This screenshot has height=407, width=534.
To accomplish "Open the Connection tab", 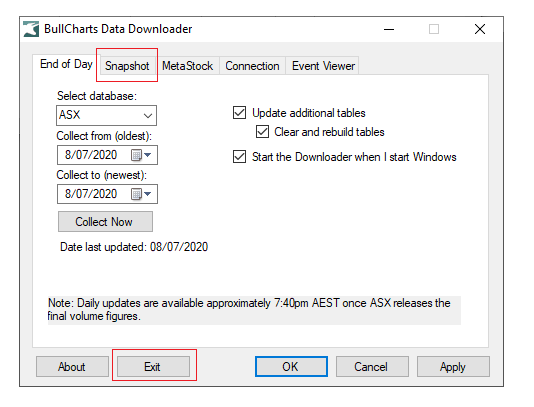I will [252, 66].
